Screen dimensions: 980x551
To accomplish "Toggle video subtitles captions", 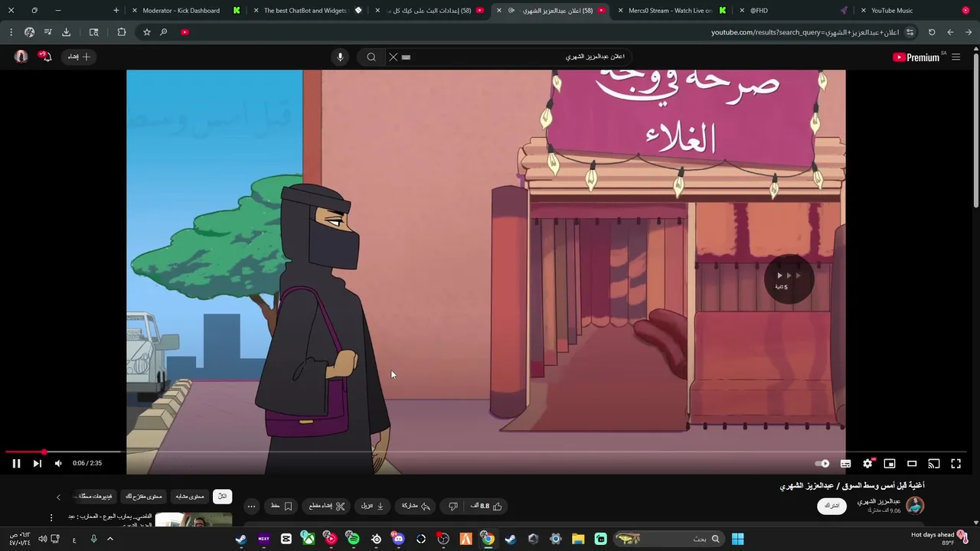I will click(x=845, y=463).
